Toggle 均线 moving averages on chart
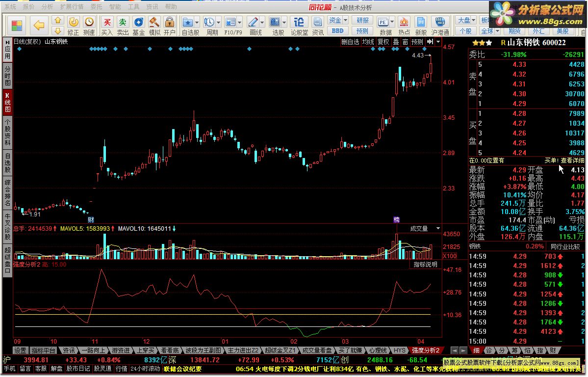Screen dimensions: 588x377 coord(368,42)
